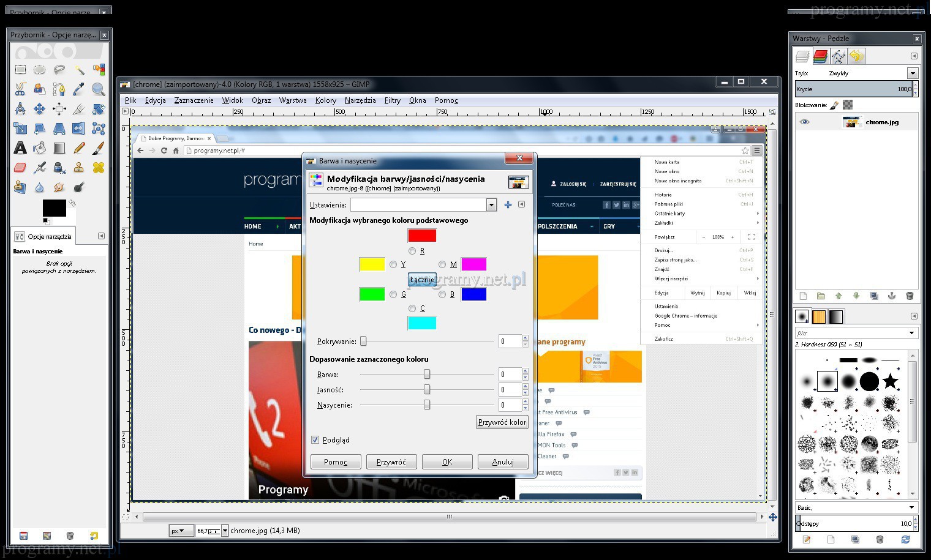Choose the Zoom magnifier tool
The height and width of the screenshot is (560, 931).
98,89
